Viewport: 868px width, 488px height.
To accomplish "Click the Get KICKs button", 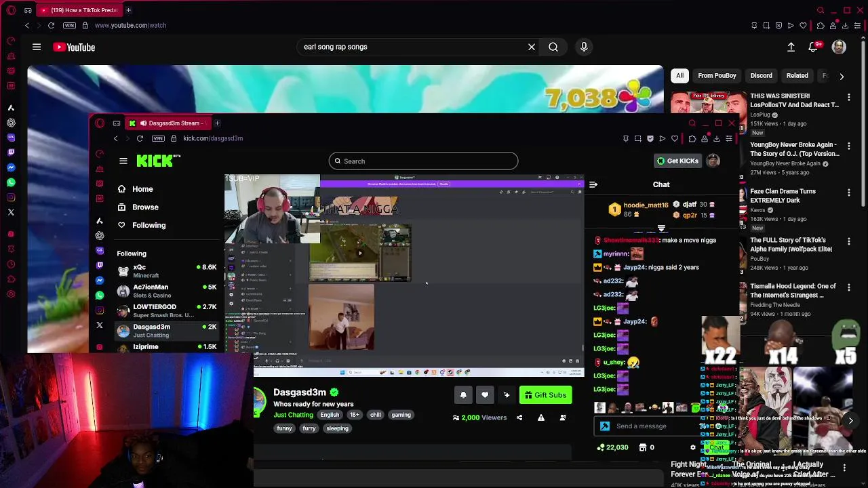I will coord(677,161).
